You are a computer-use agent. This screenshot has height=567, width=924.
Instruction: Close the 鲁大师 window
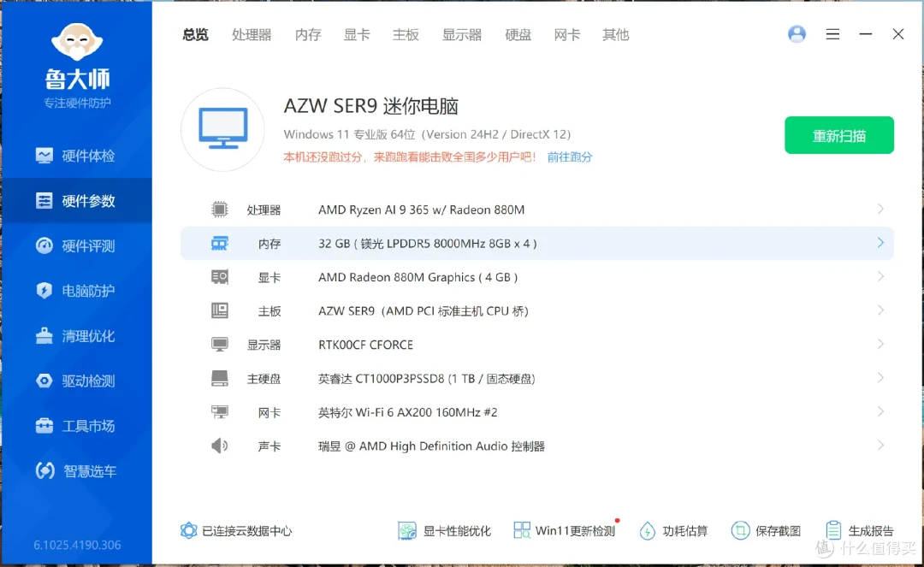898,34
